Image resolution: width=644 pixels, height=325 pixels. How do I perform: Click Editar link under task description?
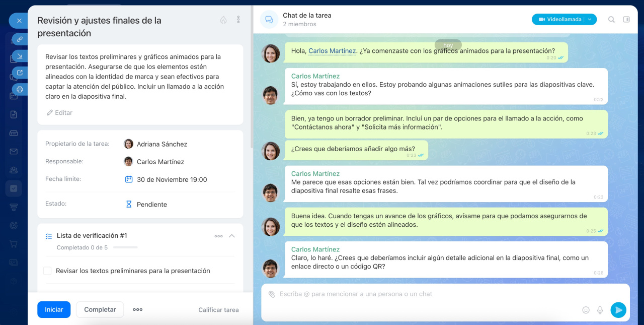(x=59, y=113)
